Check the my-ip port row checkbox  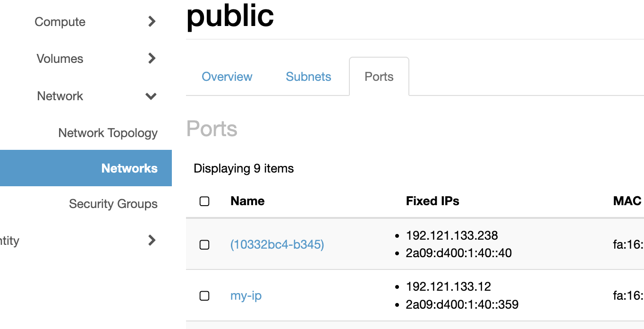tap(204, 296)
